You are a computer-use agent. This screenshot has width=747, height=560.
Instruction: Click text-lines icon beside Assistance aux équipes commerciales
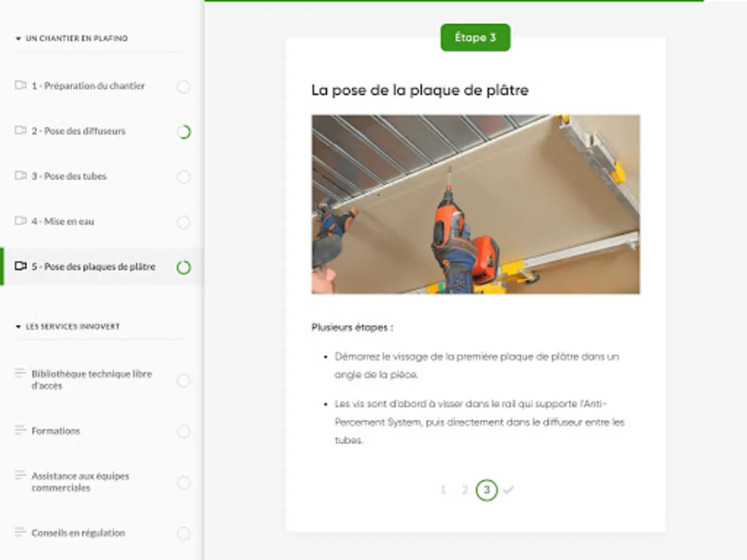tap(21, 476)
